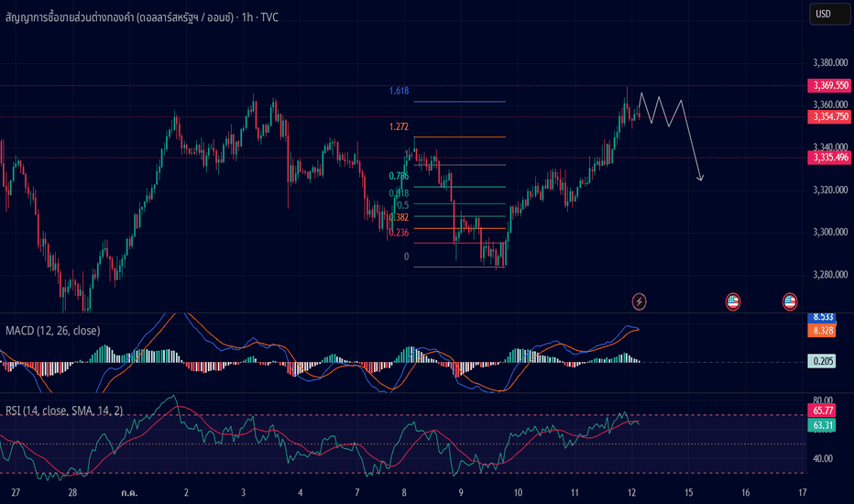Select the 0 Fibonacci level label
Viewport: 854px width, 504px height.
[406, 257]
